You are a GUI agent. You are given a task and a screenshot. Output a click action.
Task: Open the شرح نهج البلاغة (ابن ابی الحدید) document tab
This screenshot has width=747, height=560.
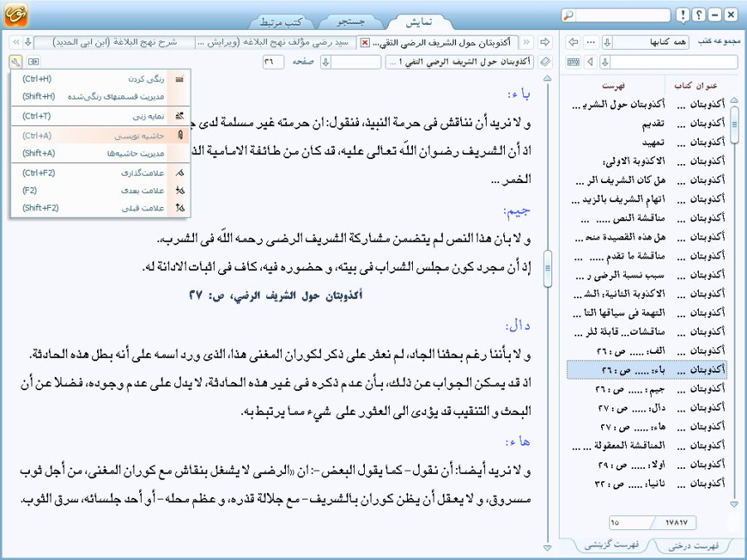click(x=114, y=42)
